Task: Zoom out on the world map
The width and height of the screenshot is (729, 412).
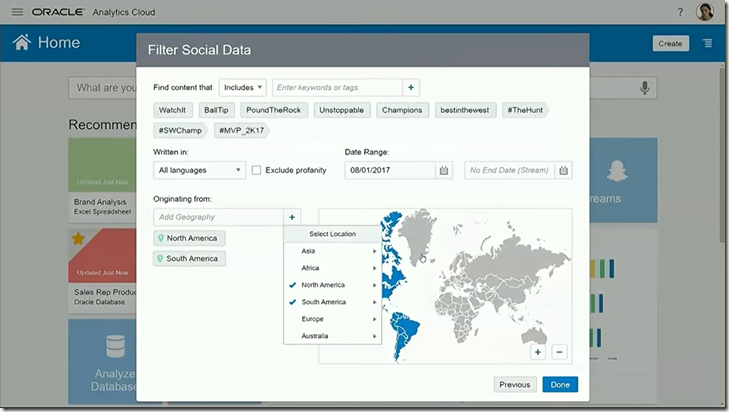Action: pos(559,352)
